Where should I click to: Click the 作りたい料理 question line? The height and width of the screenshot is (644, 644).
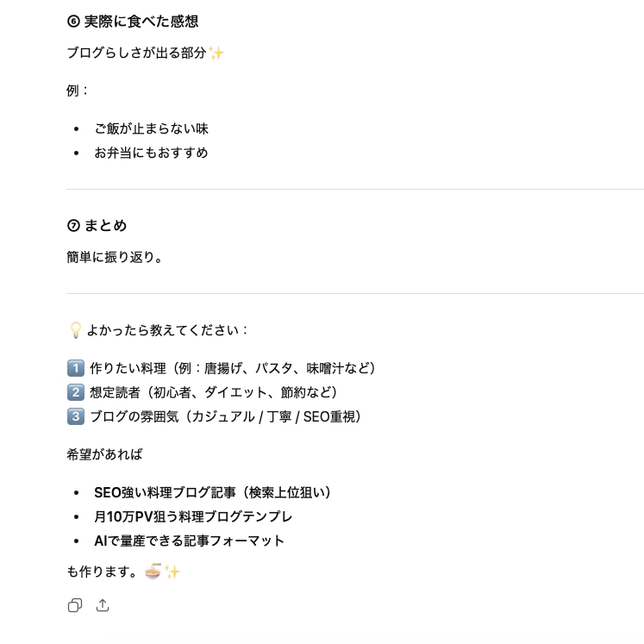tap(233, 368)
